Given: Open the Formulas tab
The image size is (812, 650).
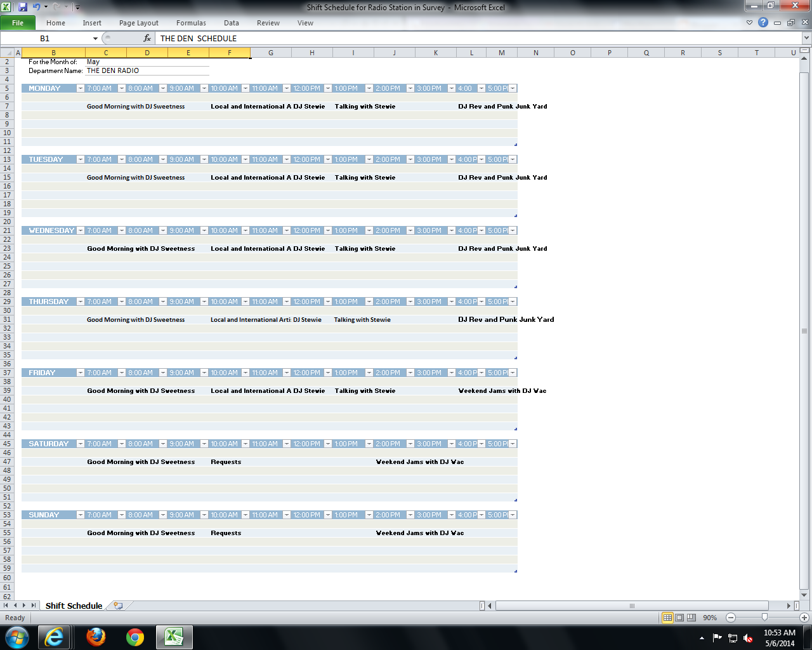Looking at the screenshot, I should click(191, 23).
